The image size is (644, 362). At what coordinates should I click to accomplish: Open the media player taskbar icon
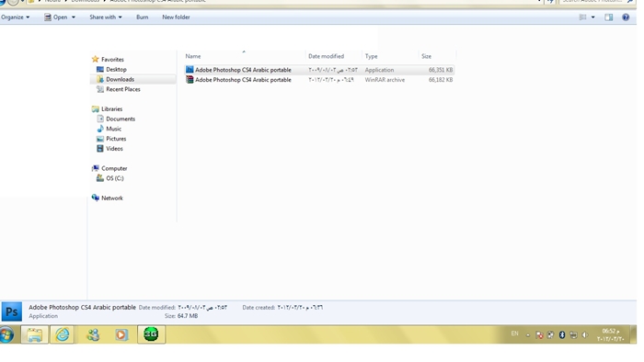tap(121, 335)
